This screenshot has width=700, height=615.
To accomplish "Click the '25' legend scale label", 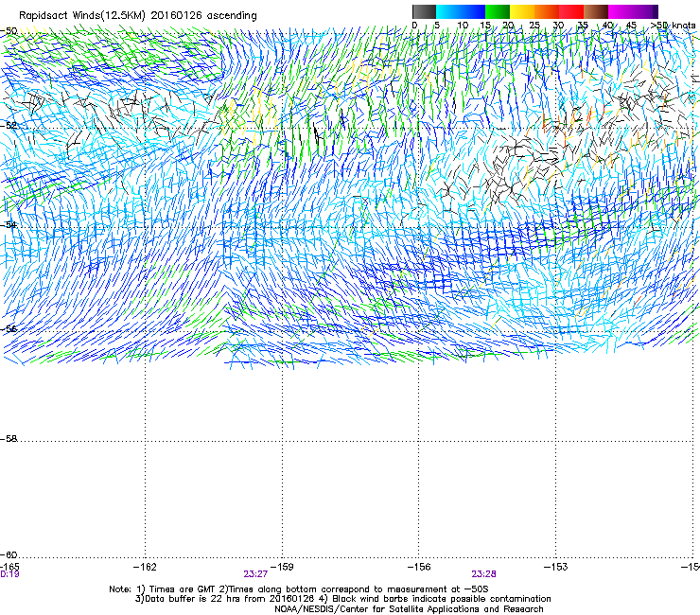I will point(534,26).
